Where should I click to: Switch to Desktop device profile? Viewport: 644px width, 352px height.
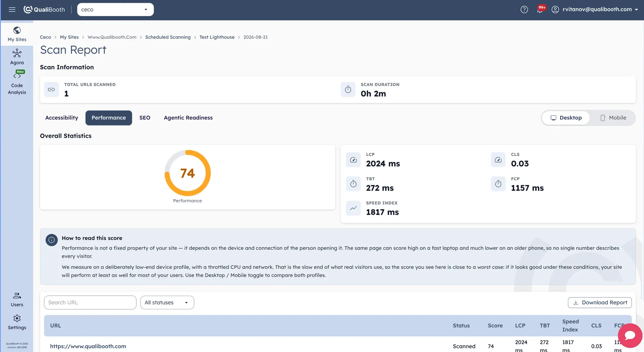566,118
